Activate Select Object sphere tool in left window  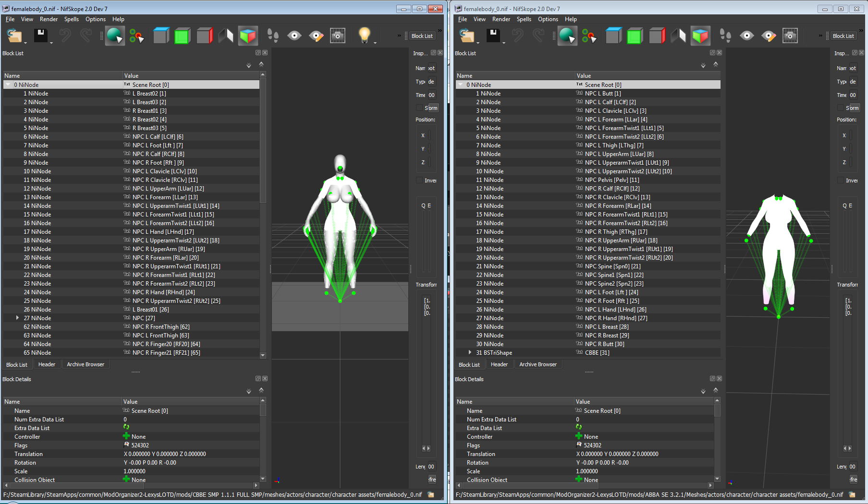(x=115, y=36)
